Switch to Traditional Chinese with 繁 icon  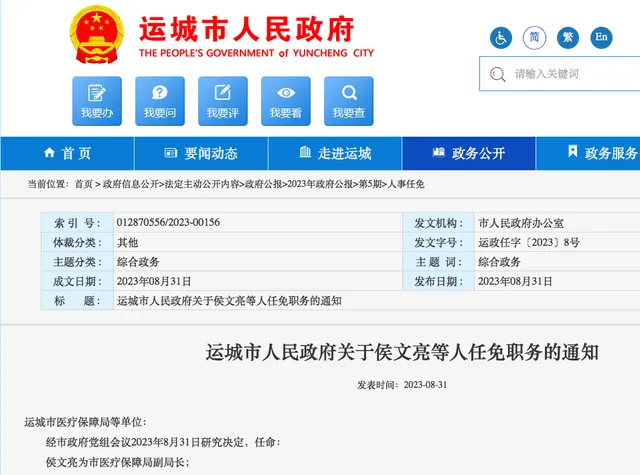[568, 38]
